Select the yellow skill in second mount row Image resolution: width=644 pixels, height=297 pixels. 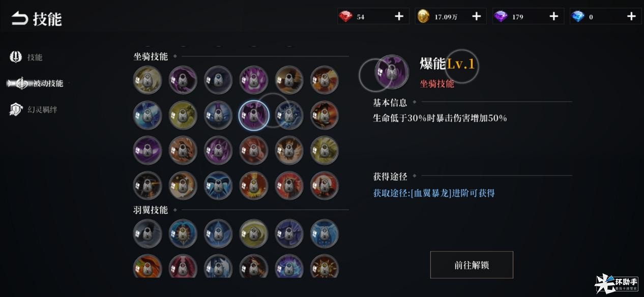click(183, 115)
